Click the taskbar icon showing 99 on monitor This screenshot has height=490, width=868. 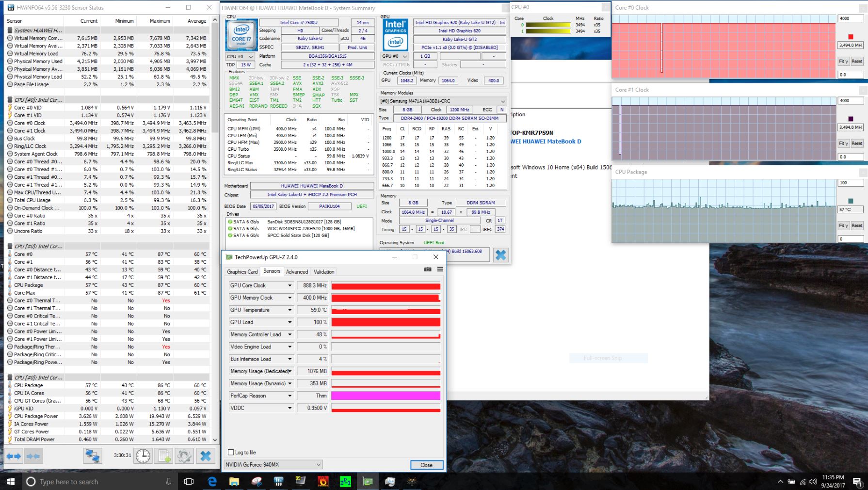[301, 481]
